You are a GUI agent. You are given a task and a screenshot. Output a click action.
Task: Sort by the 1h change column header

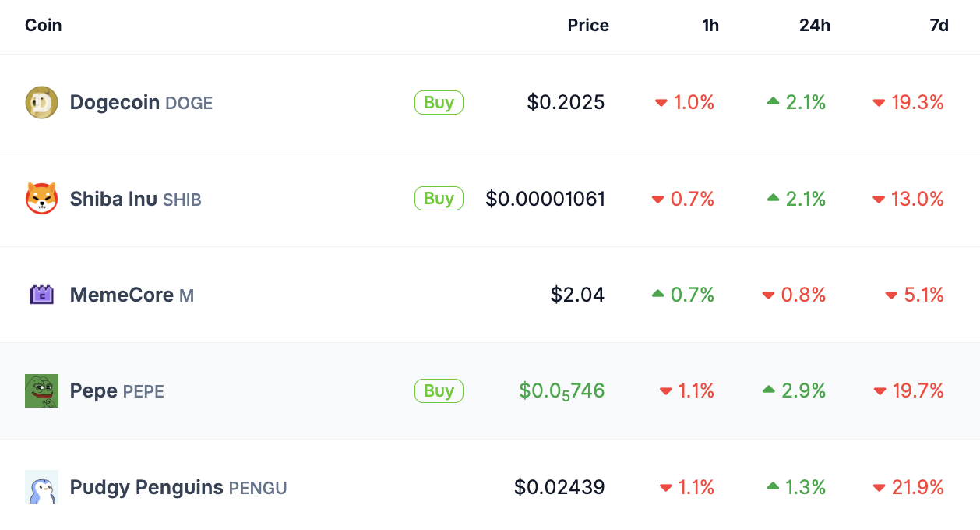710,25
